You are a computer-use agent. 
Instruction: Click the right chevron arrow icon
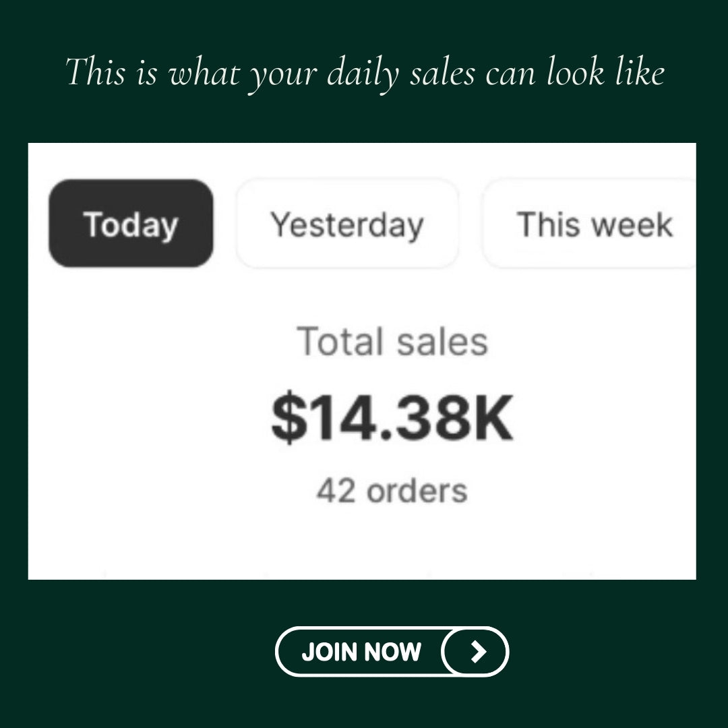(477, 651)
